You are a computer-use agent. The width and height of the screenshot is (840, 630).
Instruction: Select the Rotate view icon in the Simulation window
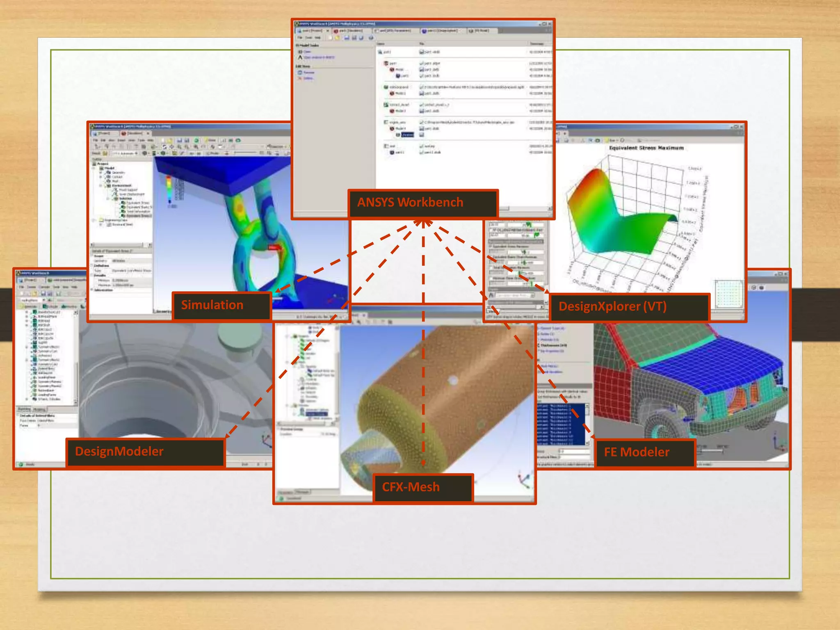tap(164, 146)
